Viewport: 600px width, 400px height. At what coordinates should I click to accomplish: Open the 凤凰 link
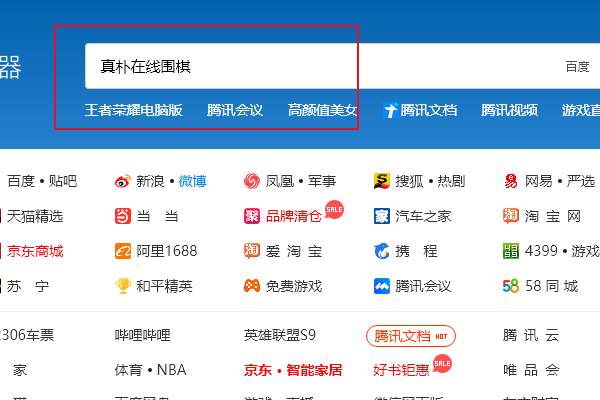(x=280, y=181)
